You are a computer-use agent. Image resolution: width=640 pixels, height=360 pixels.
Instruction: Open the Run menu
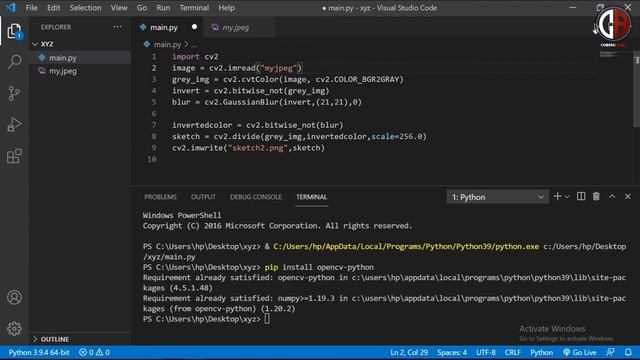163,8
